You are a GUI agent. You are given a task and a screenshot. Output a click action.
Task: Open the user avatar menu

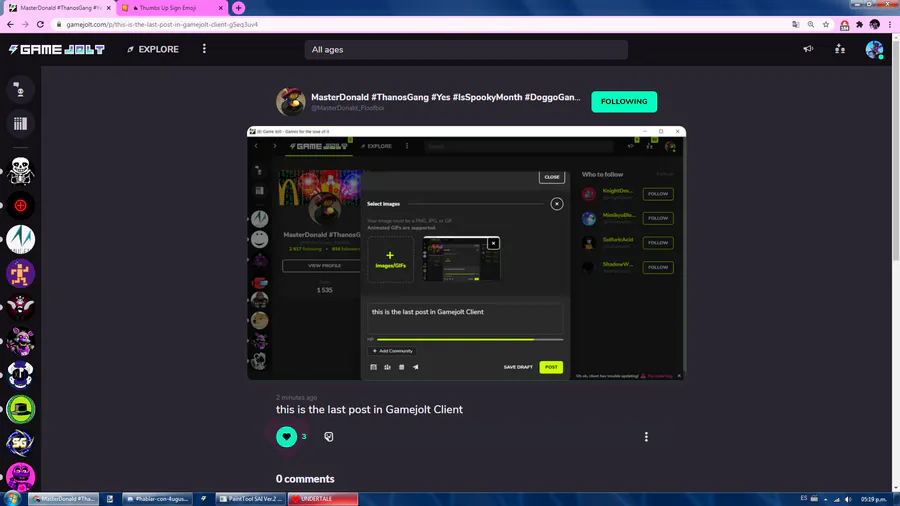coord(874,50)
